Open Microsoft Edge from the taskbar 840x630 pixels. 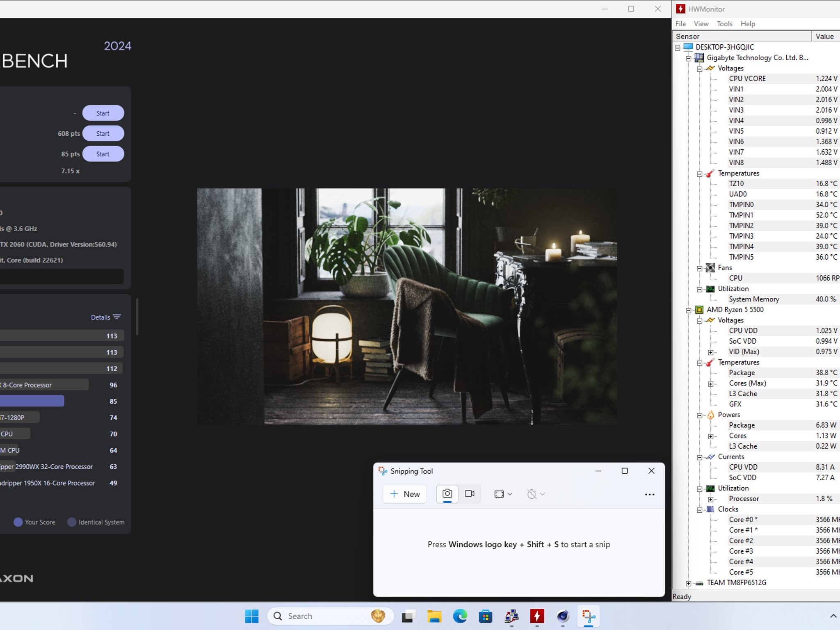pos(460,616)
